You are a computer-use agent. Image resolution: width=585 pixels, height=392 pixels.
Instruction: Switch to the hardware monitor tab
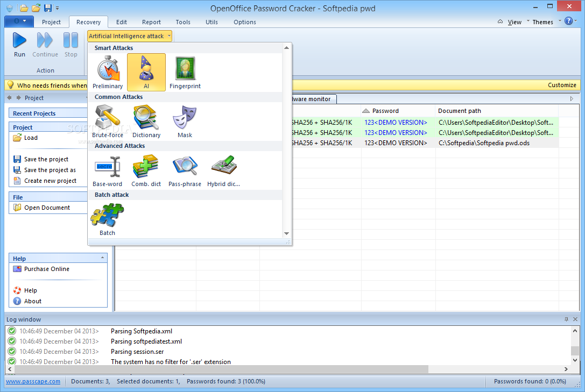point(314,99)
